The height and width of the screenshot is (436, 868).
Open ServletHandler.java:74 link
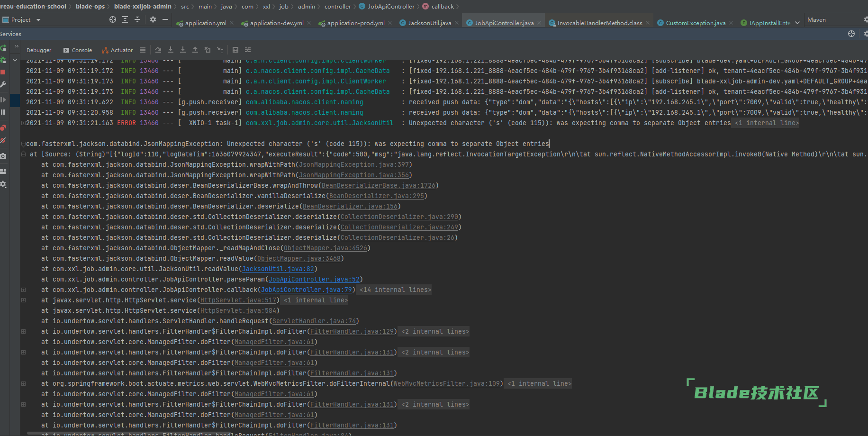click(314, 321)
